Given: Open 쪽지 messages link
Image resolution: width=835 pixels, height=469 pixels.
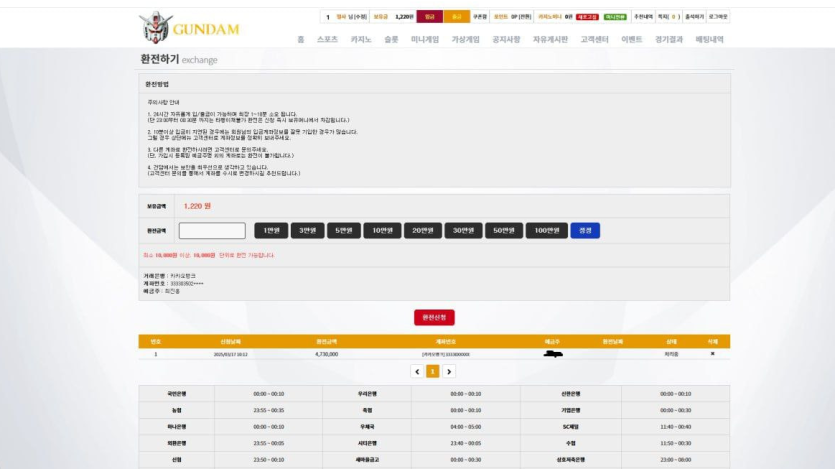Looking at the screenshot, I should [669, 17].
